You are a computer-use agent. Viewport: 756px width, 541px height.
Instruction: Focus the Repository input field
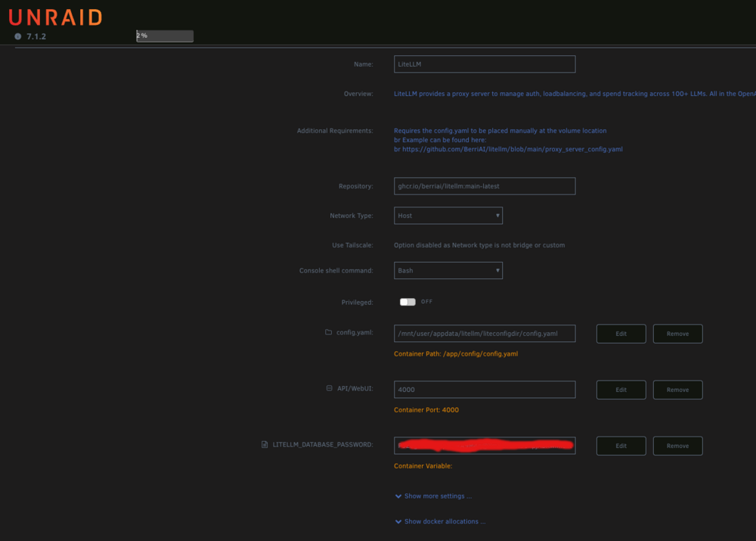(485, 186)
